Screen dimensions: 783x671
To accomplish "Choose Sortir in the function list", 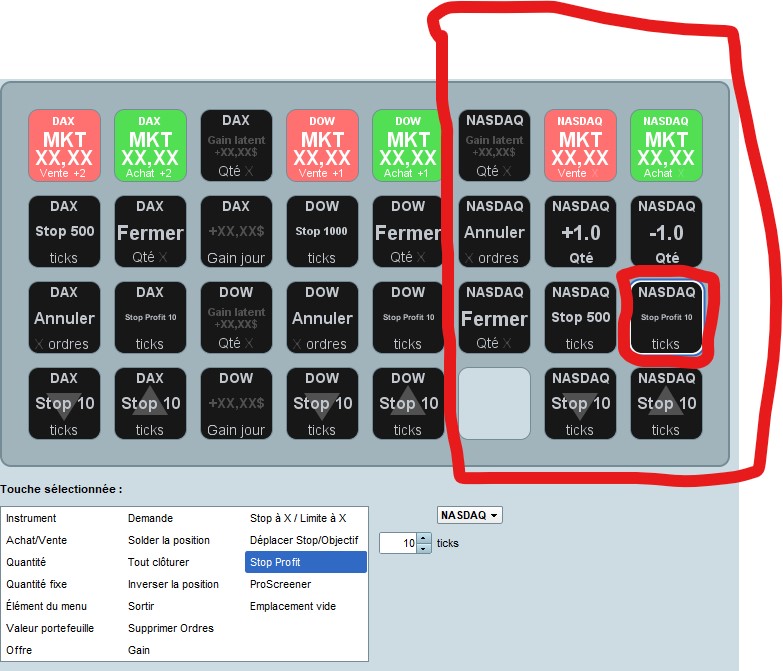I will 141,606.
